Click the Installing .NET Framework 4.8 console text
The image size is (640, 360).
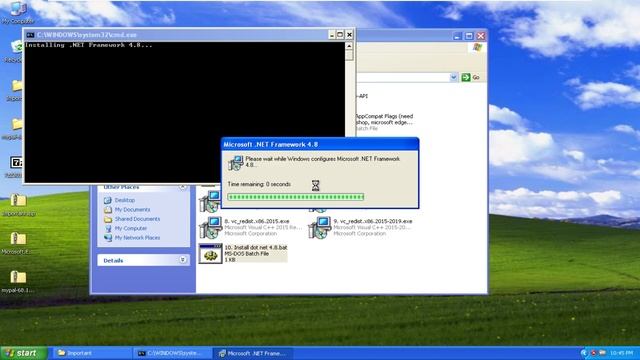coord(89,45)
